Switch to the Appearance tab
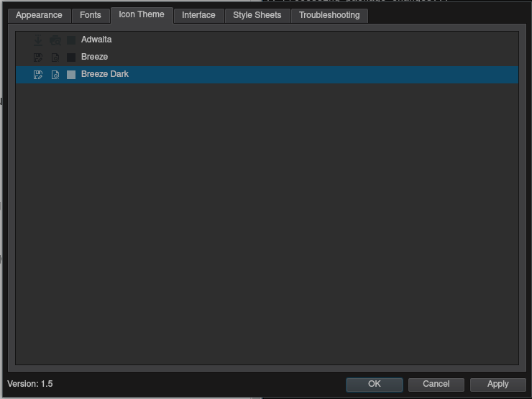Viewport: 532px width, 399px height. point(39,15)
